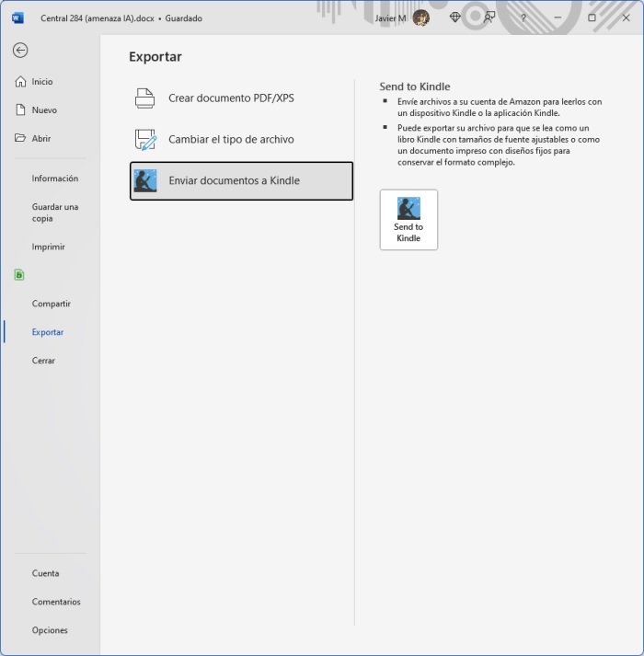Screen dimensions: 644x656
Task: Click the document title Central 284 (amenaza IA).docx
Action: click(98, 18)
